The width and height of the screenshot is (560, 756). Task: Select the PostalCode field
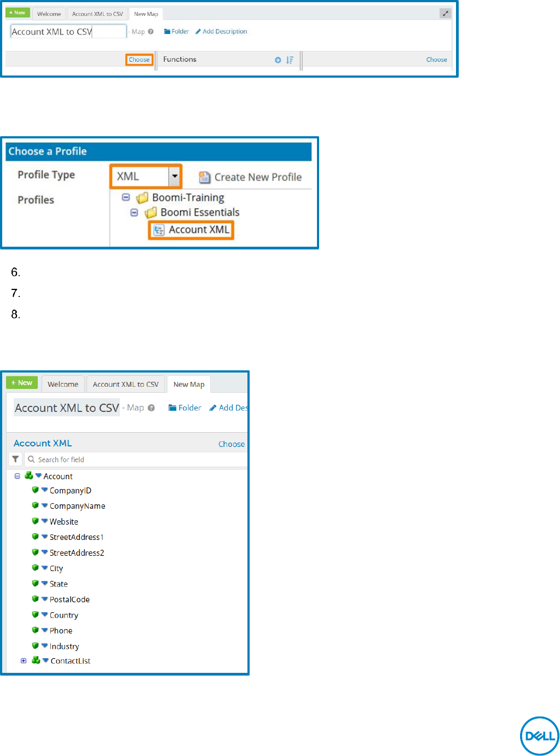click(x=70, y=600)
